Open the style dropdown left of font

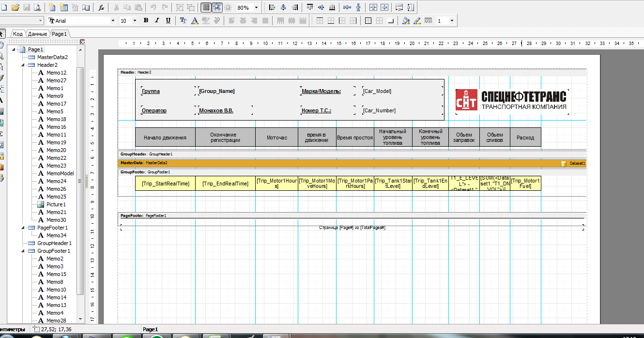pyautogui.click(x=40, y=21)
